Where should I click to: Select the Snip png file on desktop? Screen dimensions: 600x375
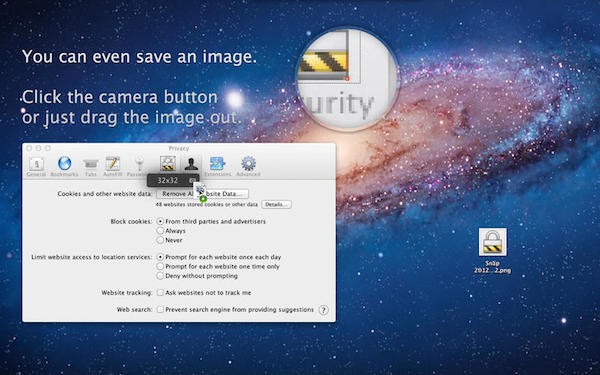492,251
